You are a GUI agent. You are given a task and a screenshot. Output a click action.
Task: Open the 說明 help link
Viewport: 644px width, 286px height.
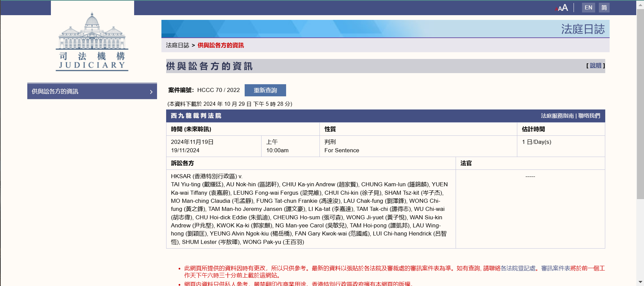pos(595,66)
